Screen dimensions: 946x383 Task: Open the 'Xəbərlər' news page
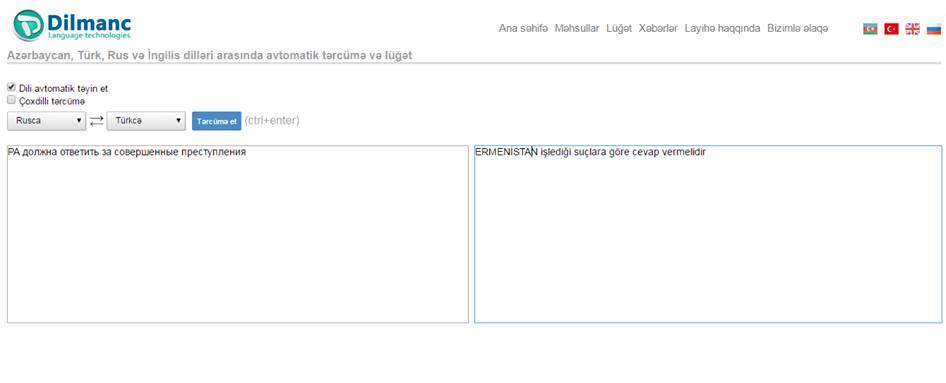[x=658, y=28]
